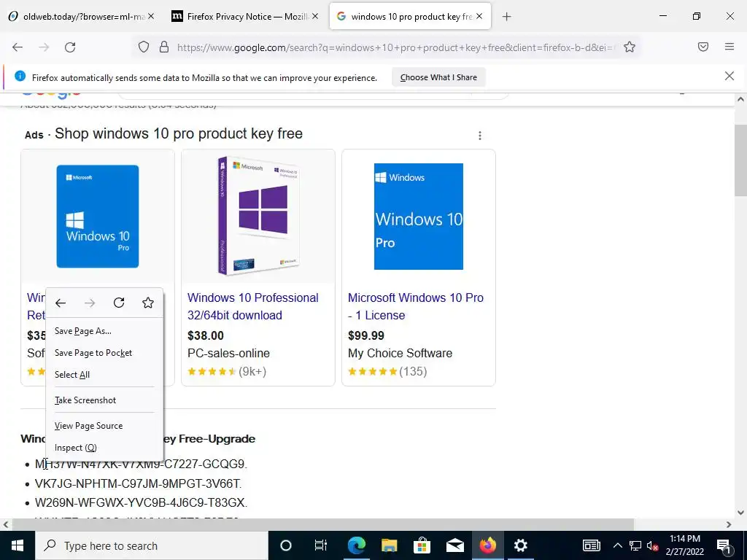Click the taskbar search box
The image size is (747, 560).
click(152, 545)
